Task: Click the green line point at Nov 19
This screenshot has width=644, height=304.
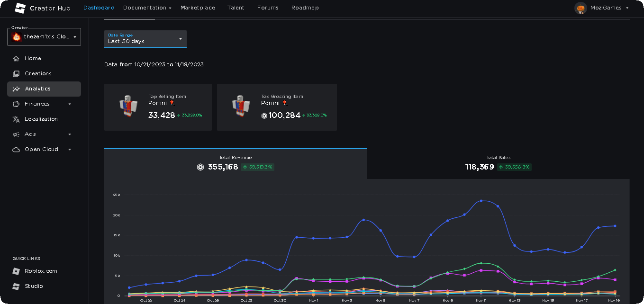Action: point(615,270)
